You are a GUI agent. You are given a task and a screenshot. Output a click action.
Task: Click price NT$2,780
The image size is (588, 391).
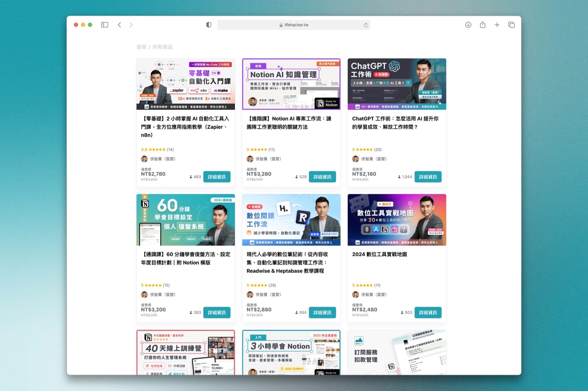pos(153,174)
